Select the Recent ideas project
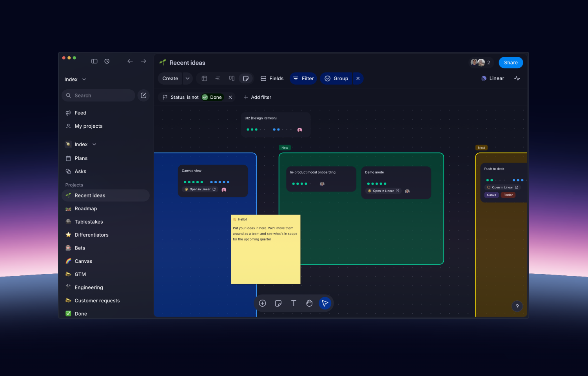 (105, 195)
